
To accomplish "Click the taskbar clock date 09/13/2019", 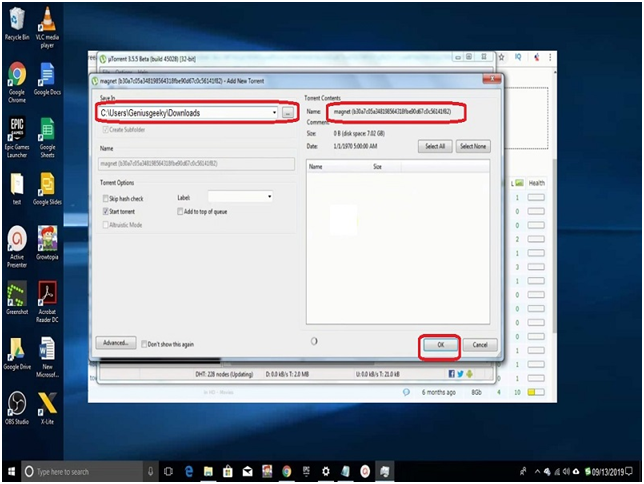I will click(608, 472).
